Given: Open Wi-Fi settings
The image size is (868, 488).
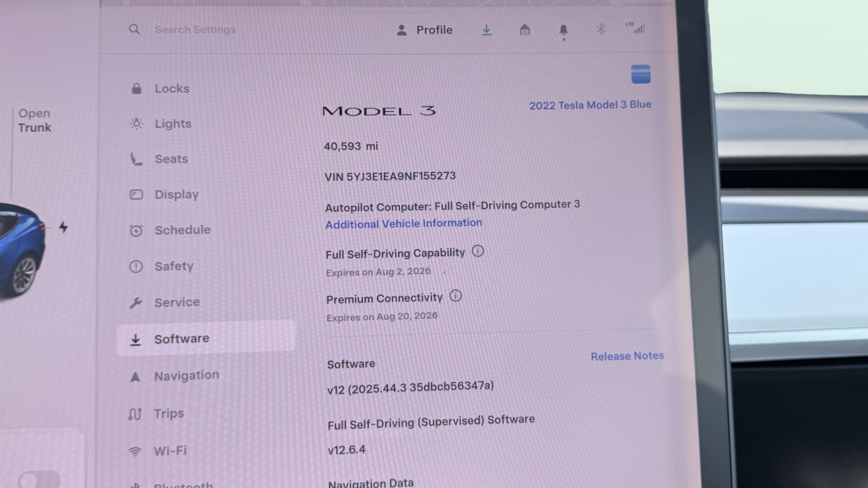Looking at the screenshot, I should (x=157, y=451).
